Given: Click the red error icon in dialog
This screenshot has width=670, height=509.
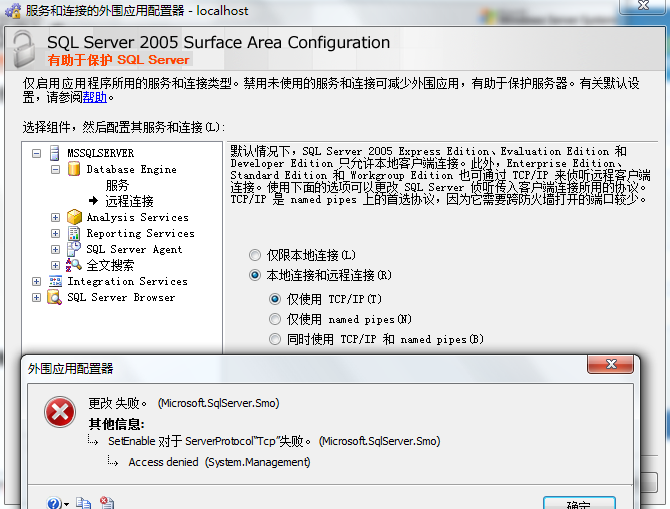Looking at the screenshot, I should coord(60,412).
